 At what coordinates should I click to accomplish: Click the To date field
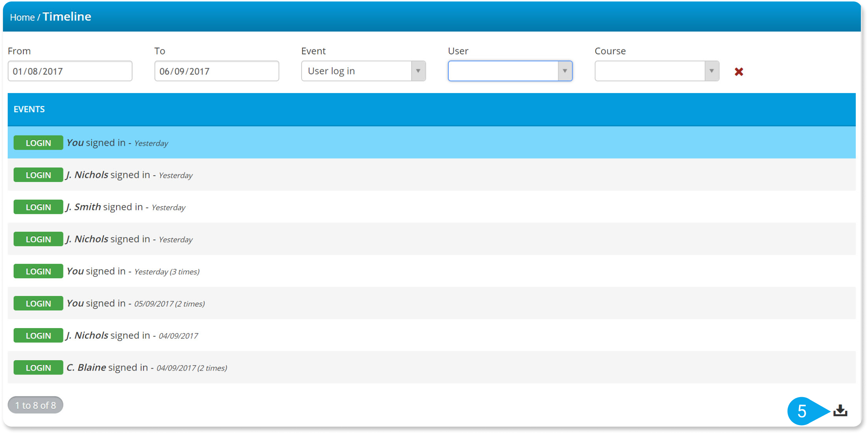pyautogui.click(x=217, y=71)
